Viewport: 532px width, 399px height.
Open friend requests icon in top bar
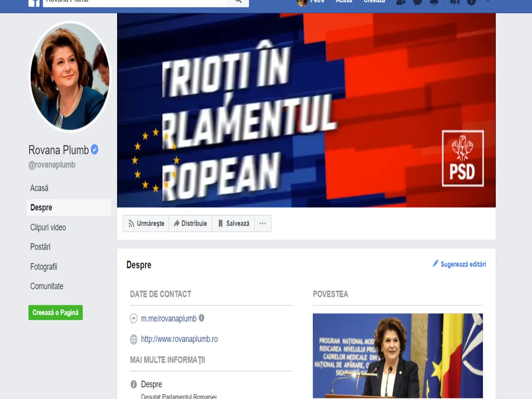click(400, 2)
